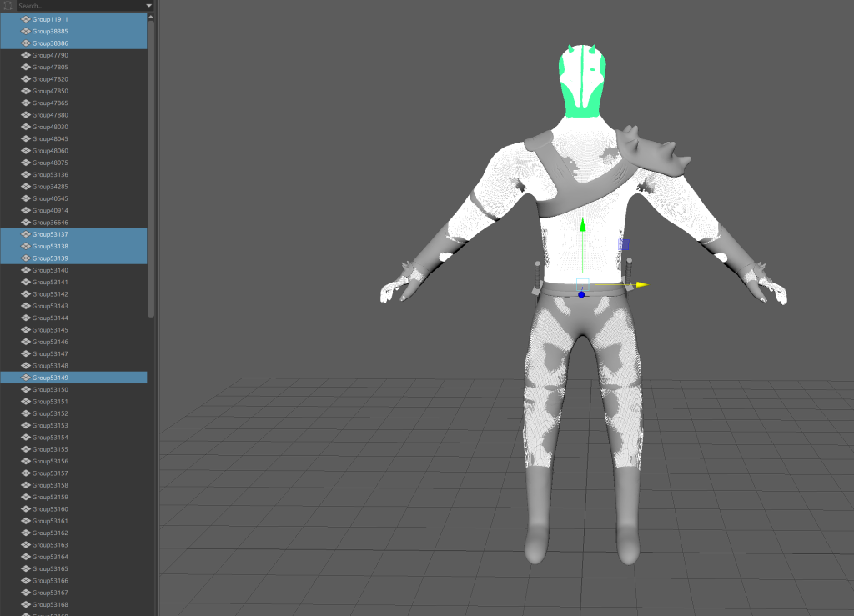
Task: Select Group36646 in the Outliner list
Action: [50, 223]
